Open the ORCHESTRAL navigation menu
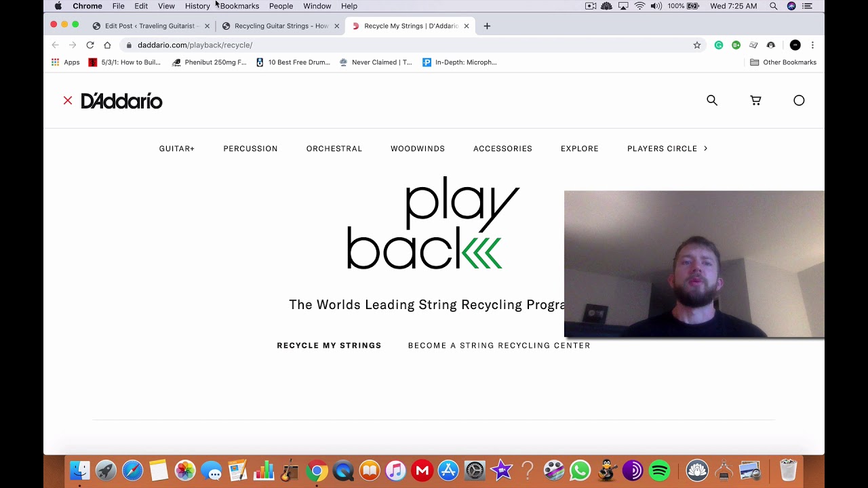The image size is (868, 488). 334,148
